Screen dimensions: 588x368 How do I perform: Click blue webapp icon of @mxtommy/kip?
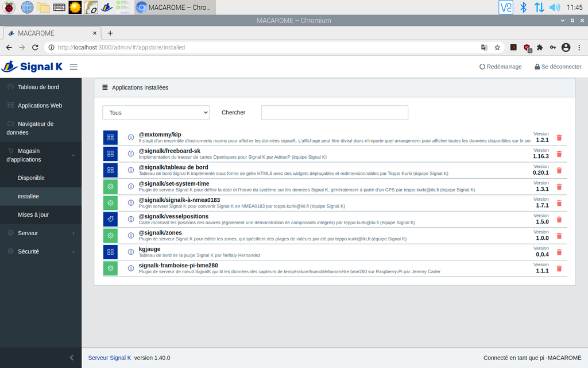pyautogui.click(x=110, y=137)
